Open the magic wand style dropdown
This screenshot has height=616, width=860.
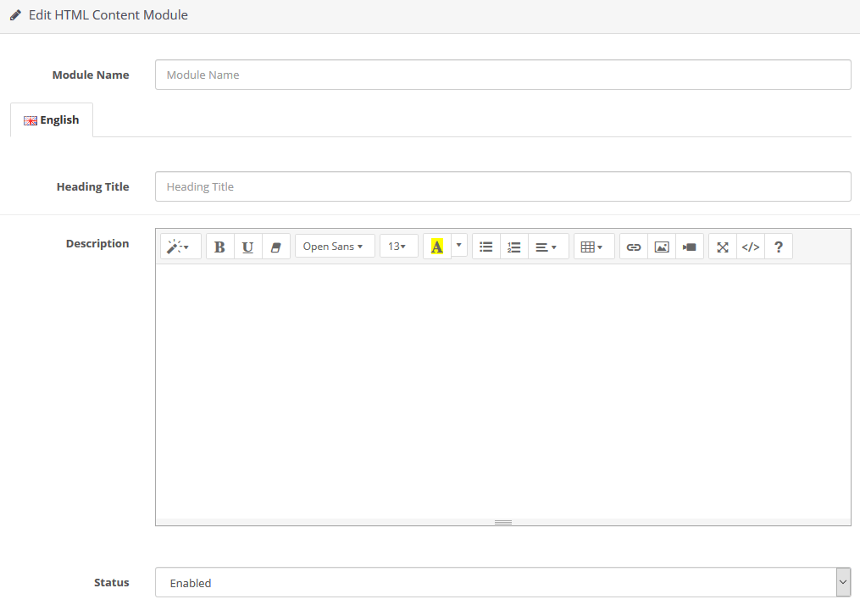[180, 247]
